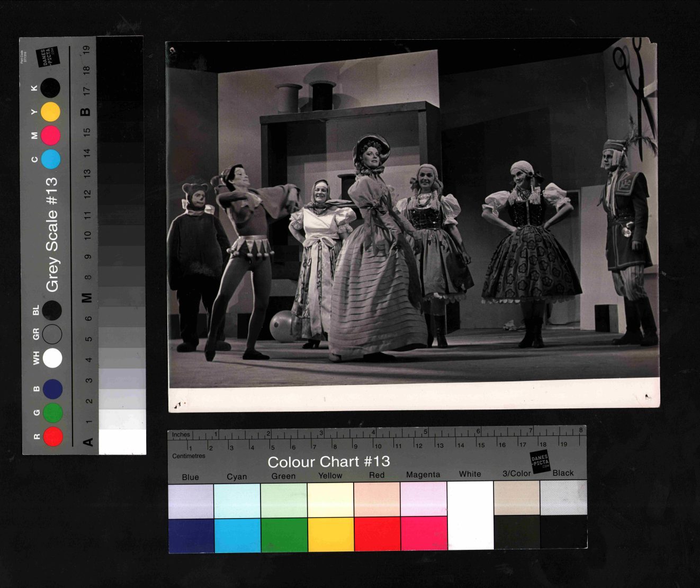
Task: Click the Danes Picta logo on the Colour Chart
Action: (x=540, y=462)
